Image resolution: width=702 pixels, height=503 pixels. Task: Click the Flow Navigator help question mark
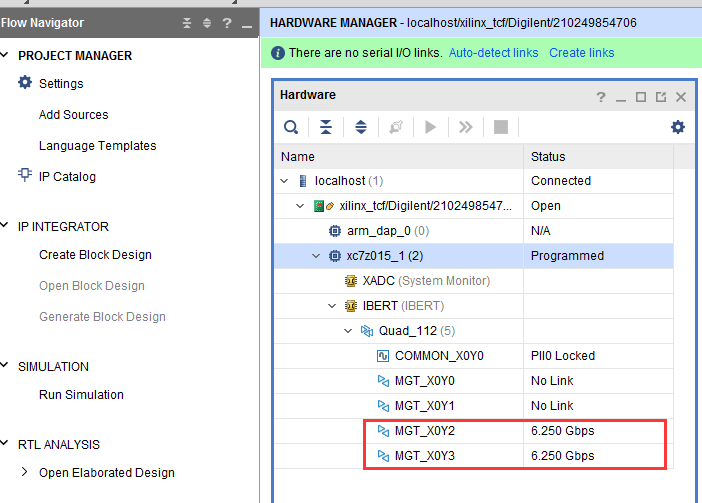(x=227, y=23)
